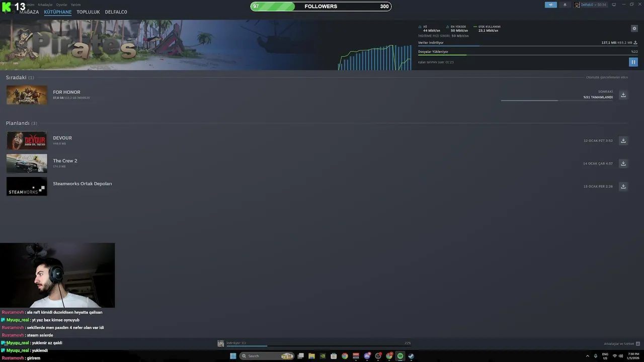The image size is (644, 362).
Task: Click Windows Start button
Action: (233, 356)
